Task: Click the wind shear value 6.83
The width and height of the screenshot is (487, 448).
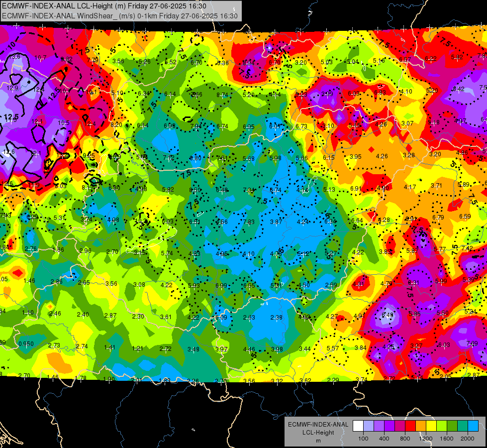Action: click(380, 92)
